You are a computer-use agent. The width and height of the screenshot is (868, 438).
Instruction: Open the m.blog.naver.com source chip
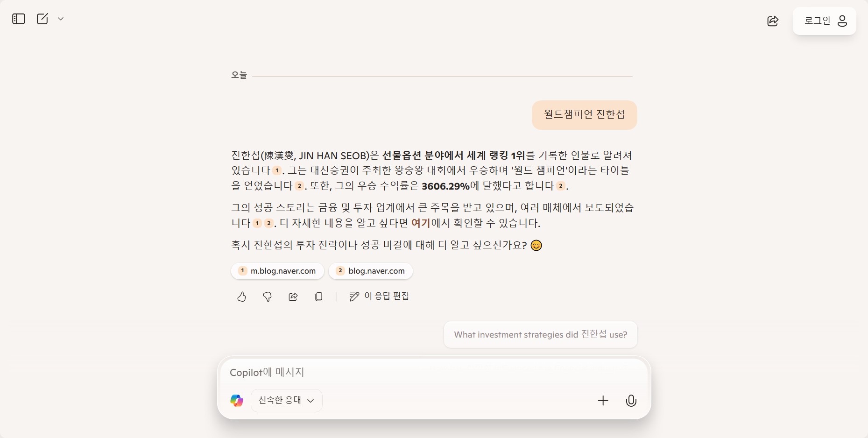click(x=277, y=271)
